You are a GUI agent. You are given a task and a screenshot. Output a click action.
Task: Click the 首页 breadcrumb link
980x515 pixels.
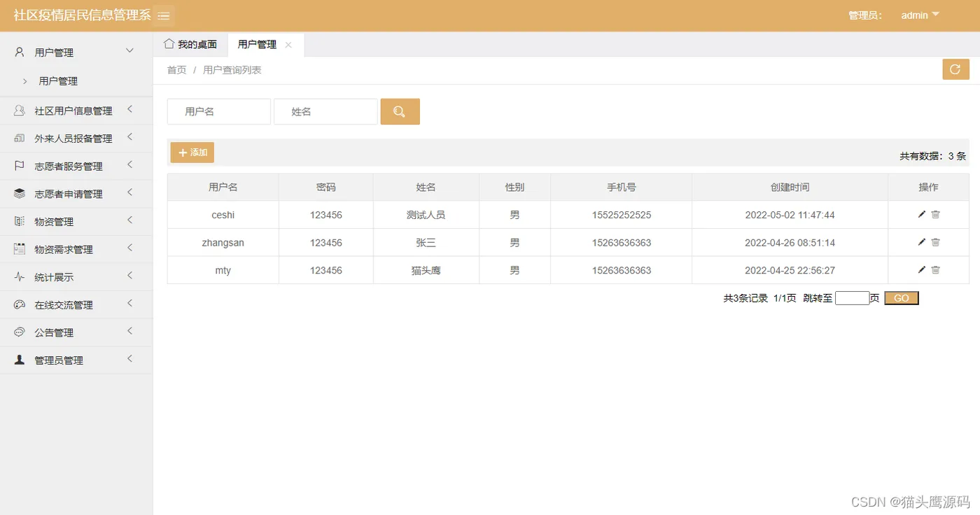point(176,70)
